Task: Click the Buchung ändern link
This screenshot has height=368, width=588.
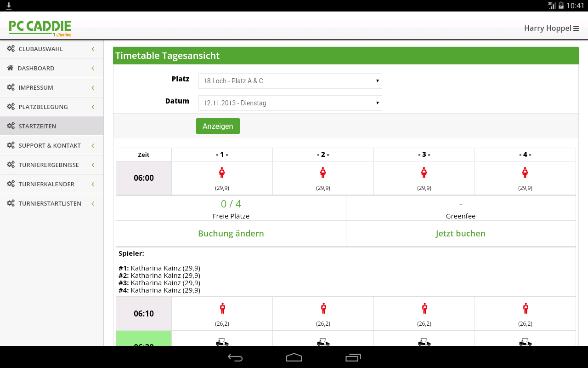Action: (x=231, y=233)
